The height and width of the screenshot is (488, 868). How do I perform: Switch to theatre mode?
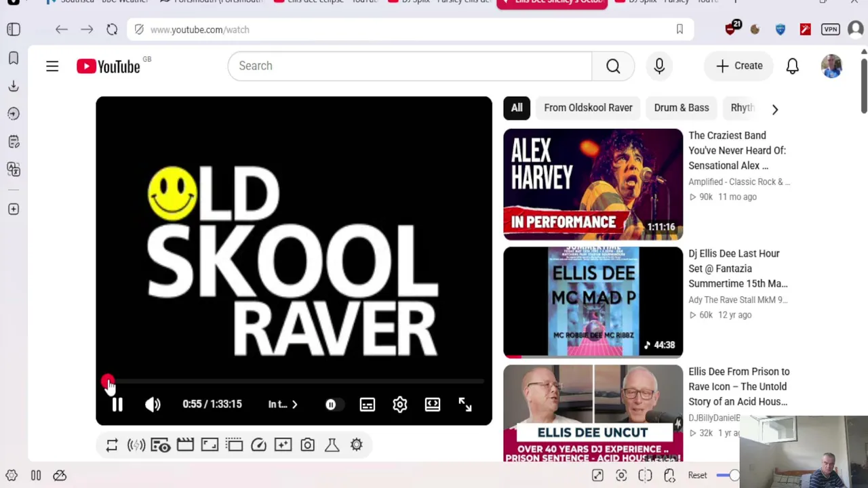[432, 405]
